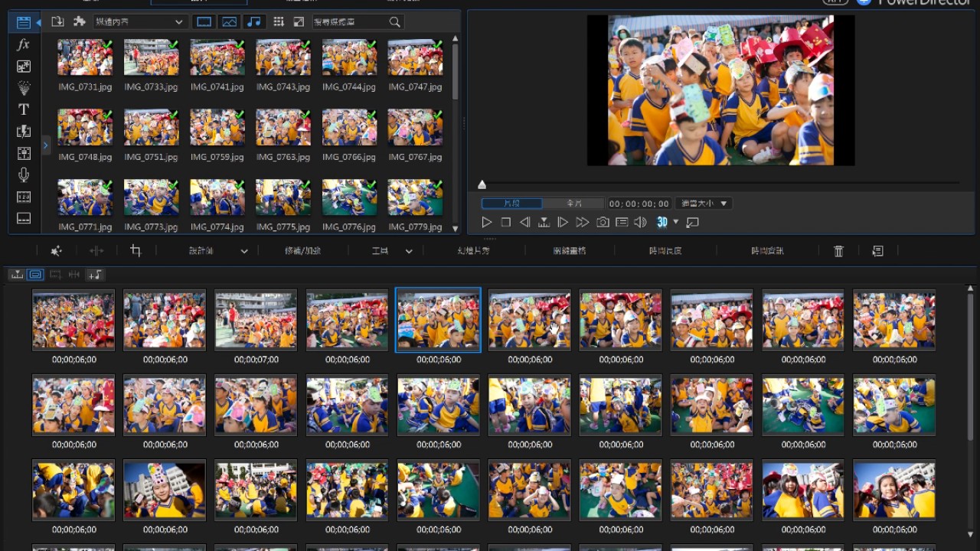Open the Voice-Over microphone room

(x=24, y=175)
